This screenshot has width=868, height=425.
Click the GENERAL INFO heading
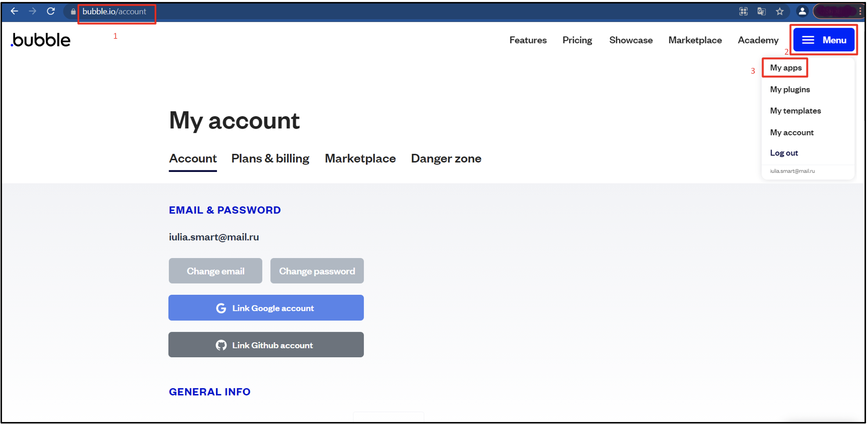pyautogui.click(x=210, y=392)
